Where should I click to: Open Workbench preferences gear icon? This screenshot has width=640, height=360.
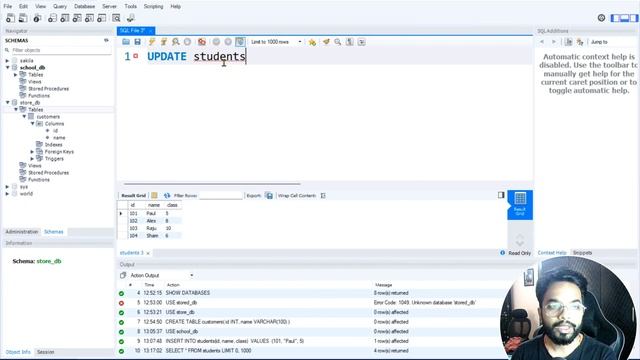[x=601, y=18]
